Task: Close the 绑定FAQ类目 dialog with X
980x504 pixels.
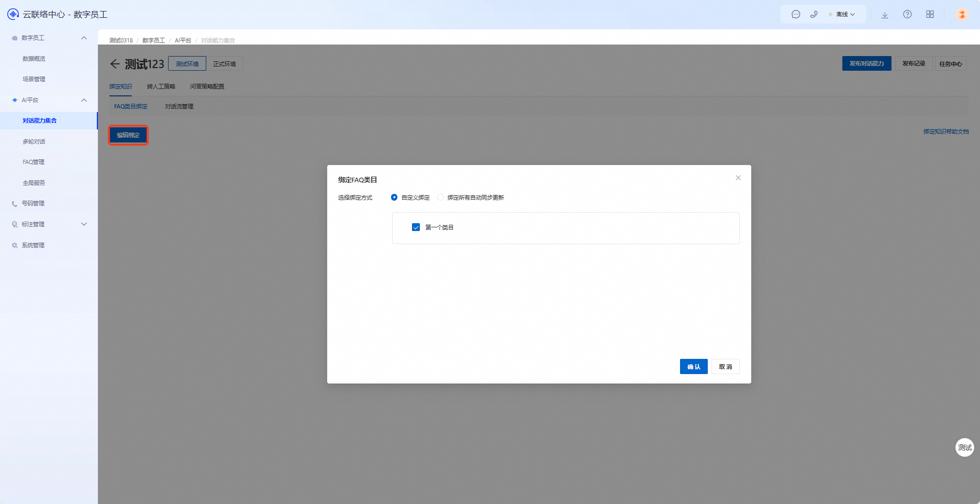Action: click(738, 178)
